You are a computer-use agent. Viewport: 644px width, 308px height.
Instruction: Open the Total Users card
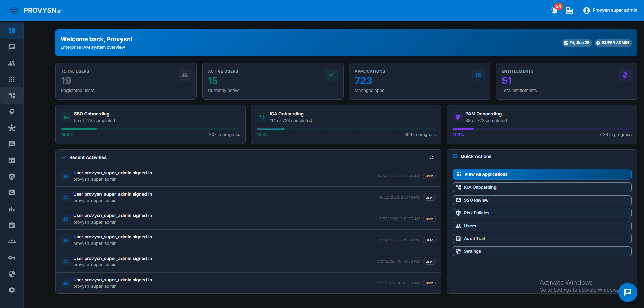(x=126, y=81)
